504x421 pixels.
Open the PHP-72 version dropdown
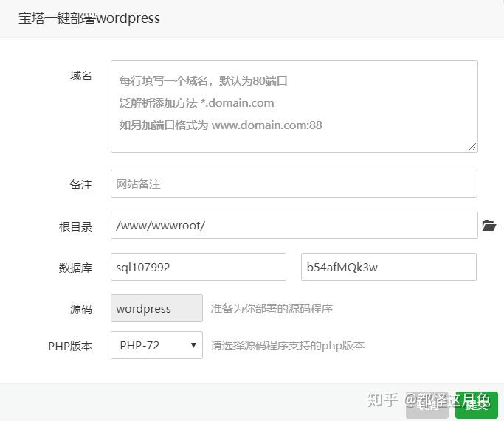click(156, 345)
